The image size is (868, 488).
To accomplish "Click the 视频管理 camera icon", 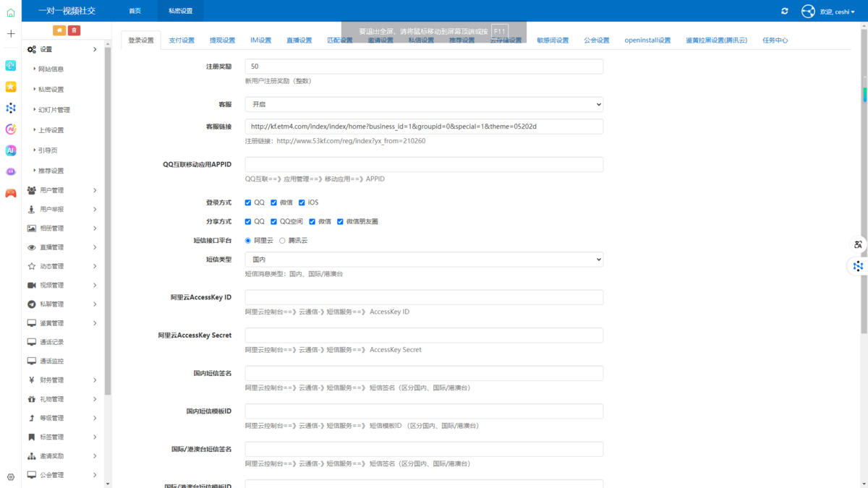I will point(32,286).
